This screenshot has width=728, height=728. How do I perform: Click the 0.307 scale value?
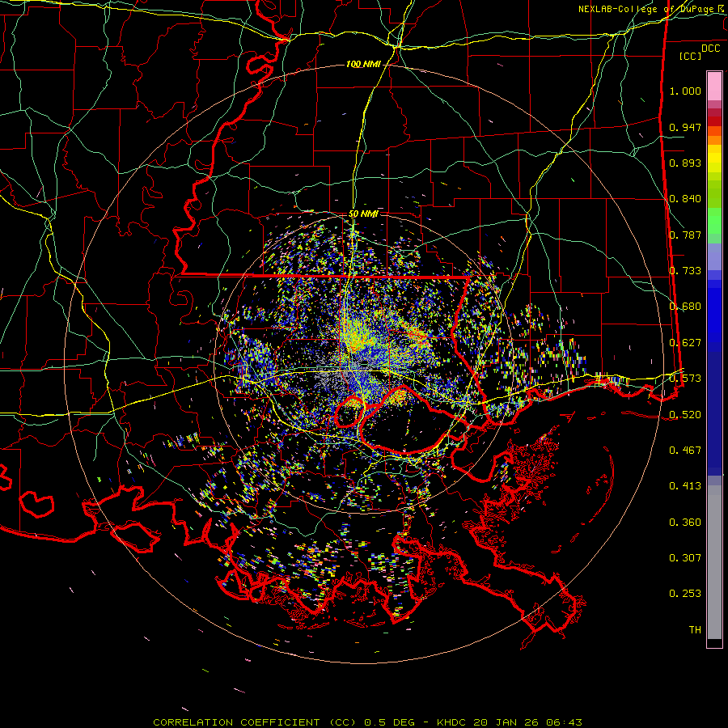point(685,558)
